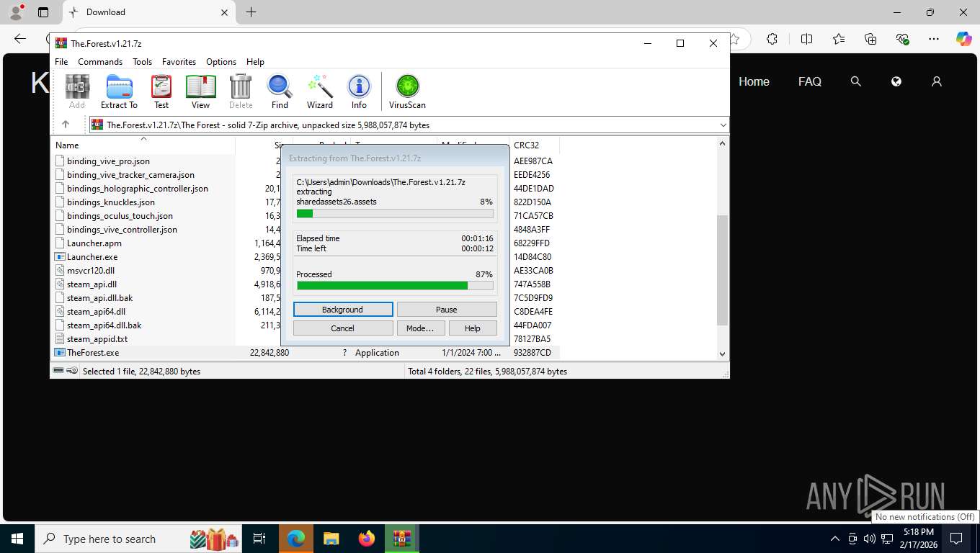Open a new Edge tab
Image resolution: width=980 pixels, height=553 pixels.
tap(251, 12)
